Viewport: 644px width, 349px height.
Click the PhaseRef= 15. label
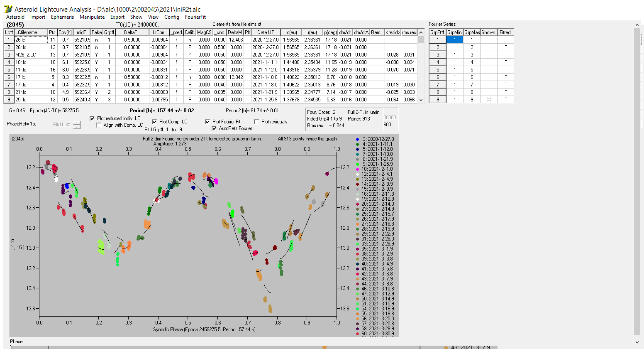click(21, 124)
